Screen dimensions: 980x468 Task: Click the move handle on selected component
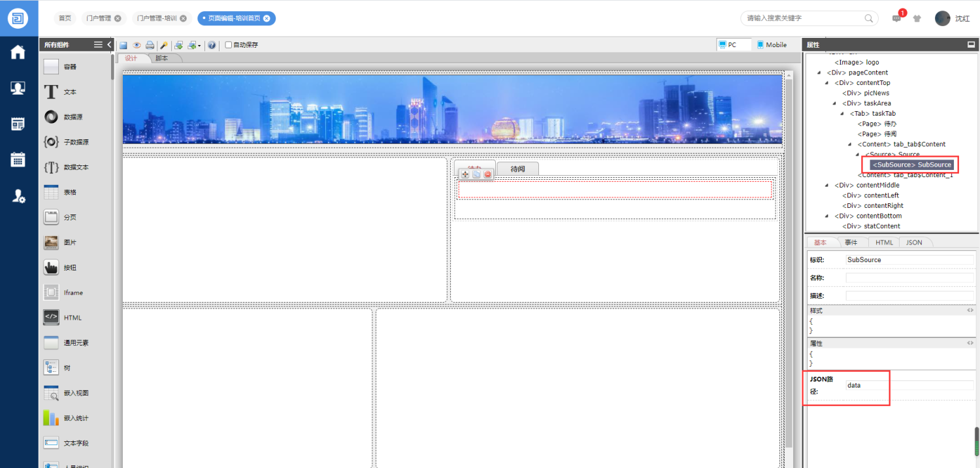(x=465, y=174)
